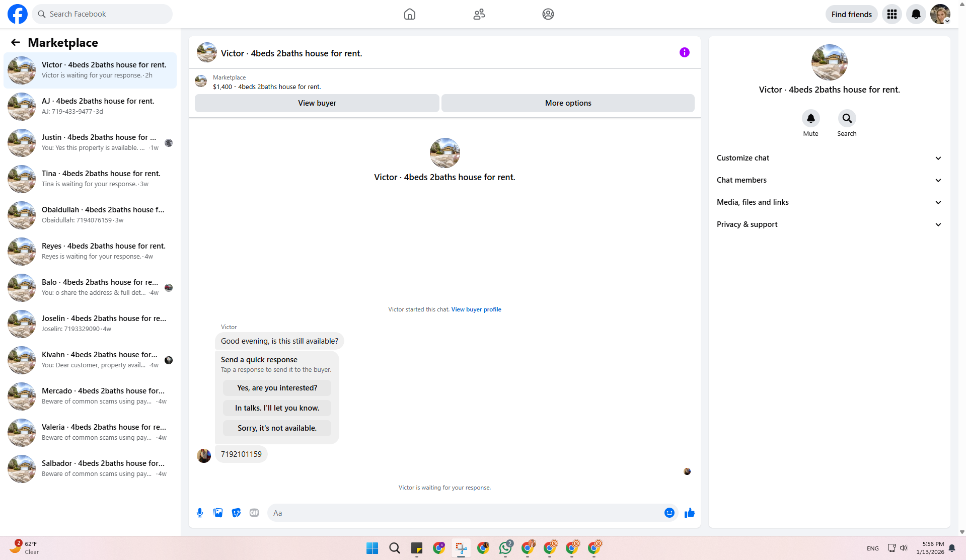
Task: Open the Mercado conversation
Action: tap(90, 396)
